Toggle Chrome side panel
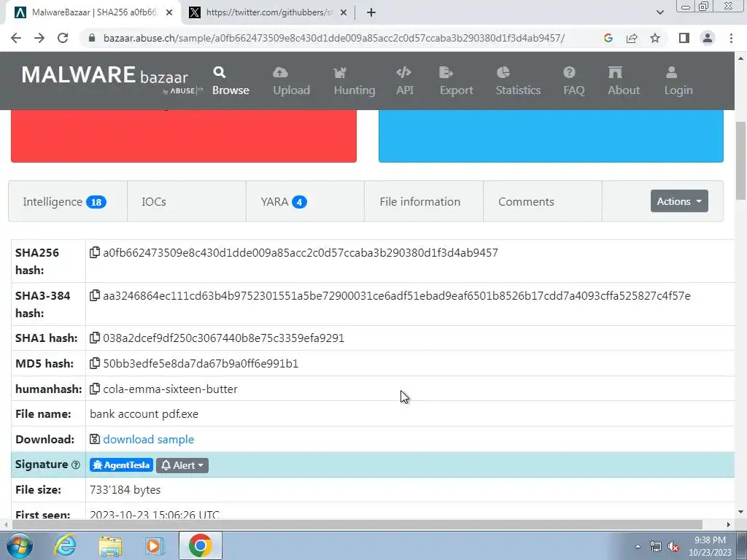Image resolution: width=747 pixels, height=560 pixels. [x=684, y=38]
